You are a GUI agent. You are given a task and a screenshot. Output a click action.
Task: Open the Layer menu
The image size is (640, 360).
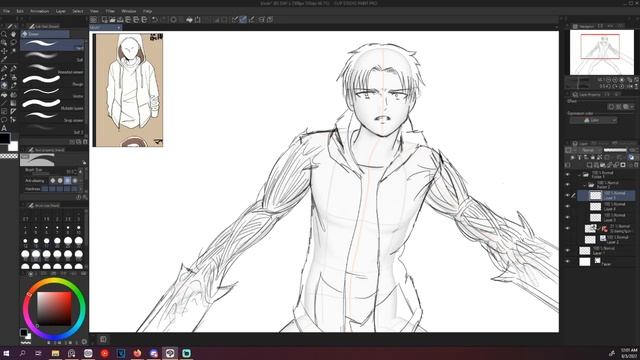click(60, 11)
